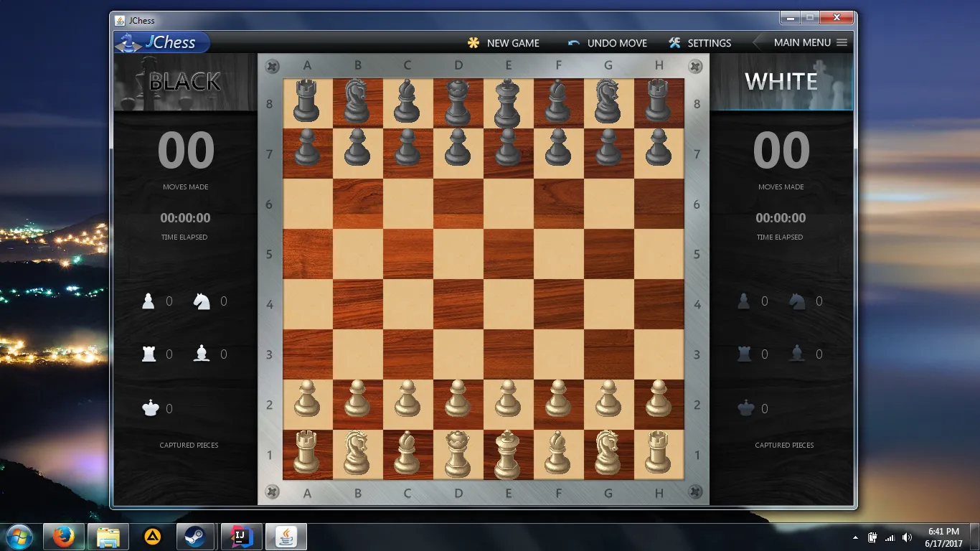Image resolution: width=980 pixels, height=551 pixels.
Task: Open the Settings menu
Action: 699,43
